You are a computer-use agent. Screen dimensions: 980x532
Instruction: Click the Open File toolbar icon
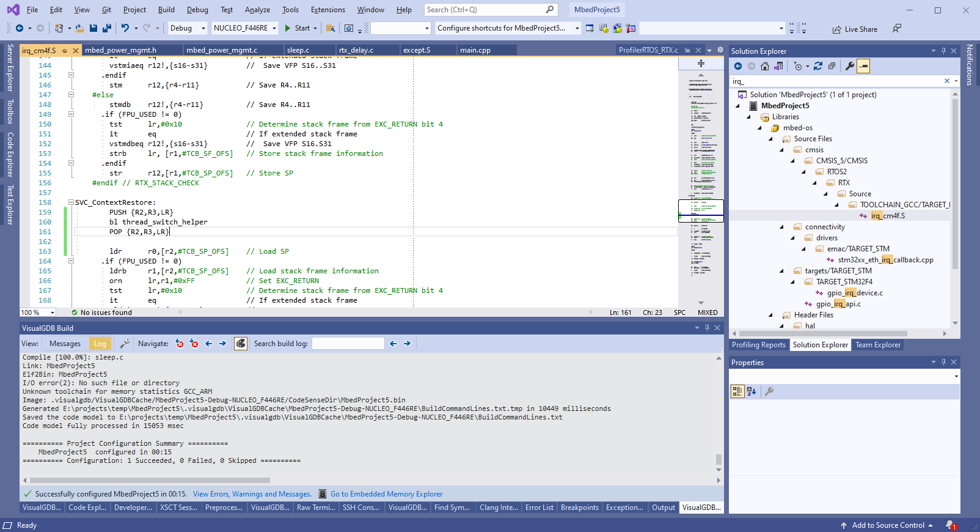click(x=79, y=28)
